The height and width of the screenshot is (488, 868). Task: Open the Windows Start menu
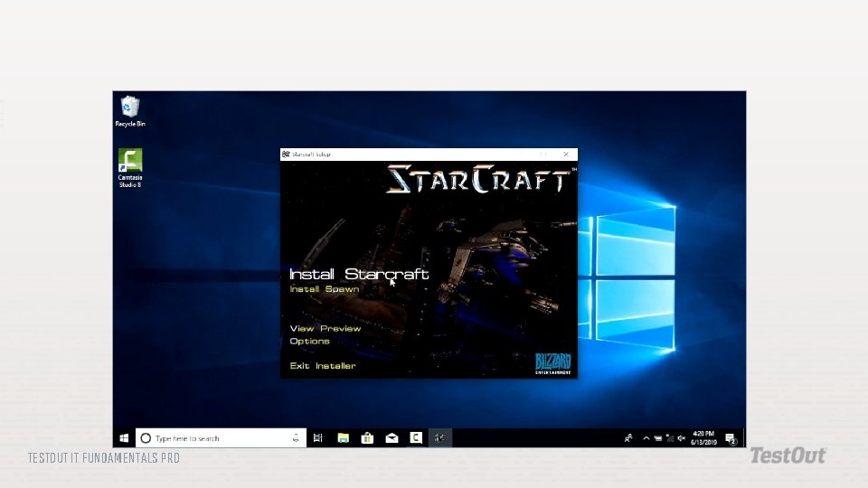tap(124, 438)
